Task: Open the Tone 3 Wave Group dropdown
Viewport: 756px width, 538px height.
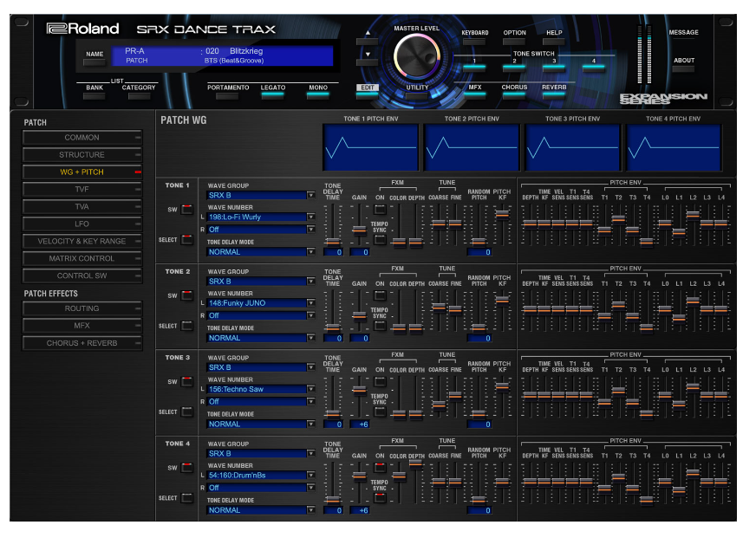Action: click(x=261, y=367)
